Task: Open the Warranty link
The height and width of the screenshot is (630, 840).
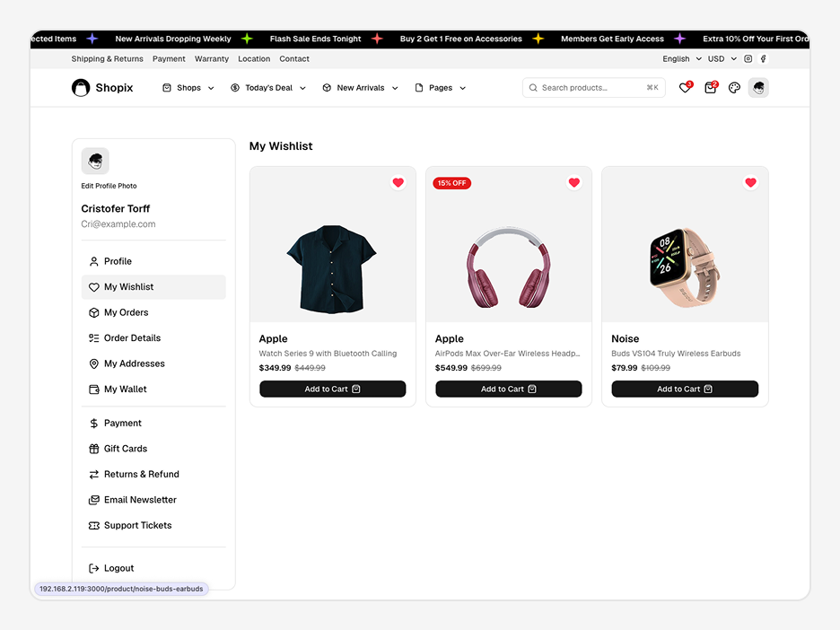Action: (x=212, y=59)
